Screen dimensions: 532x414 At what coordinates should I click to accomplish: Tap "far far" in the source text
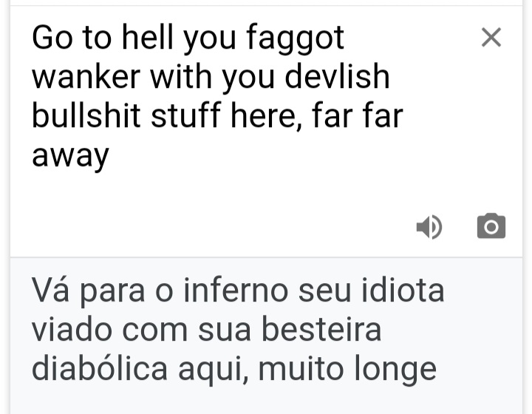tap(358, 115)
